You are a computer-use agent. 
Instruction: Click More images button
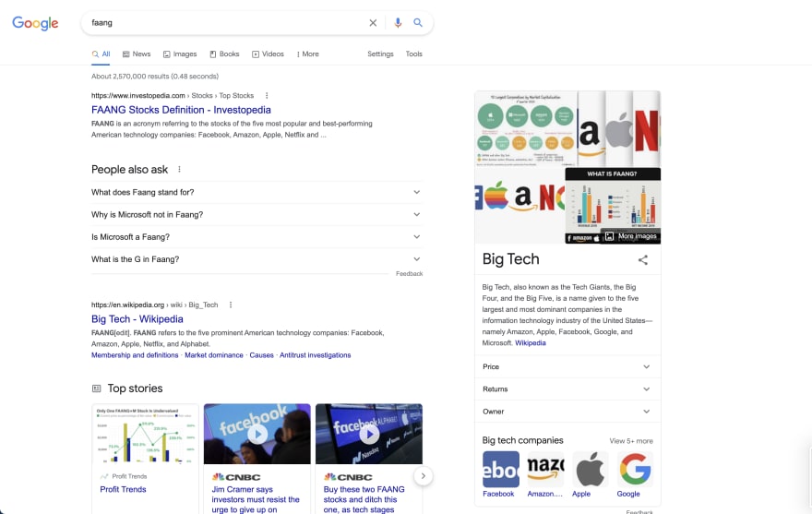tap(632, 236)
